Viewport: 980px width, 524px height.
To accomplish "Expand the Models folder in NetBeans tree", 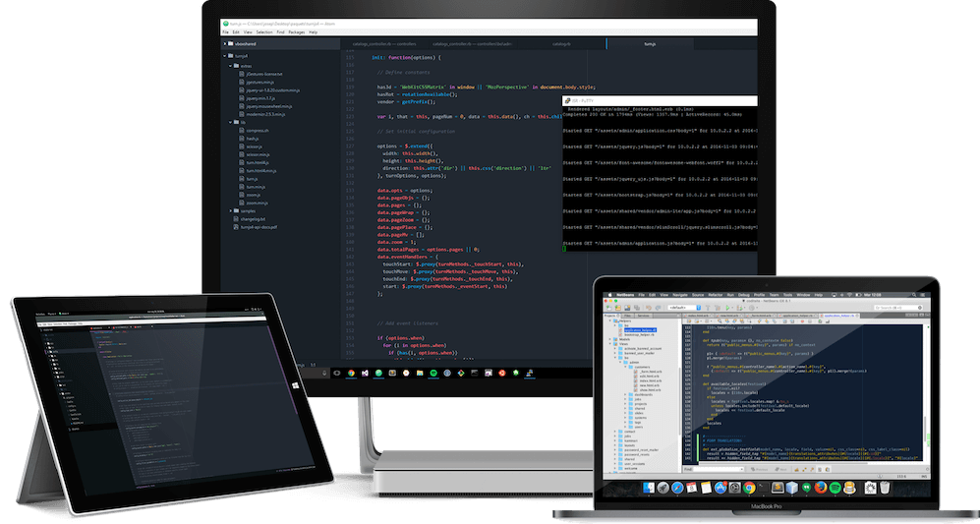I will pyautogui.click(x=610, y=339).
